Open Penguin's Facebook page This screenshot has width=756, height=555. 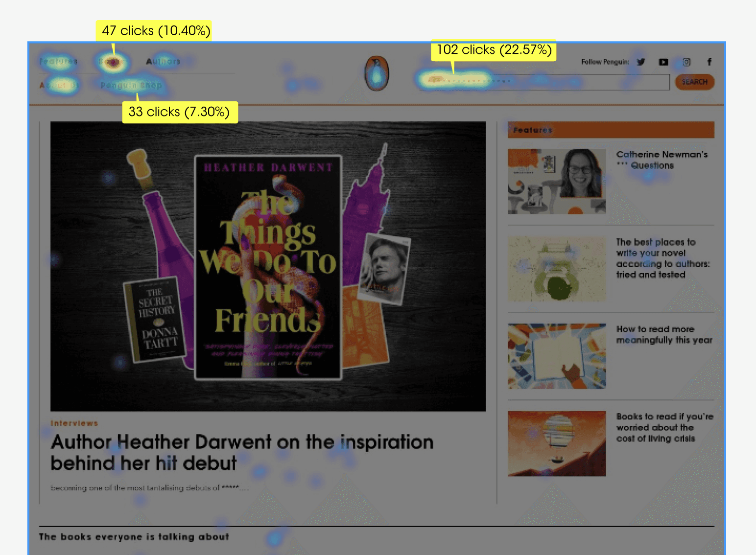click(x=709, y=62)
